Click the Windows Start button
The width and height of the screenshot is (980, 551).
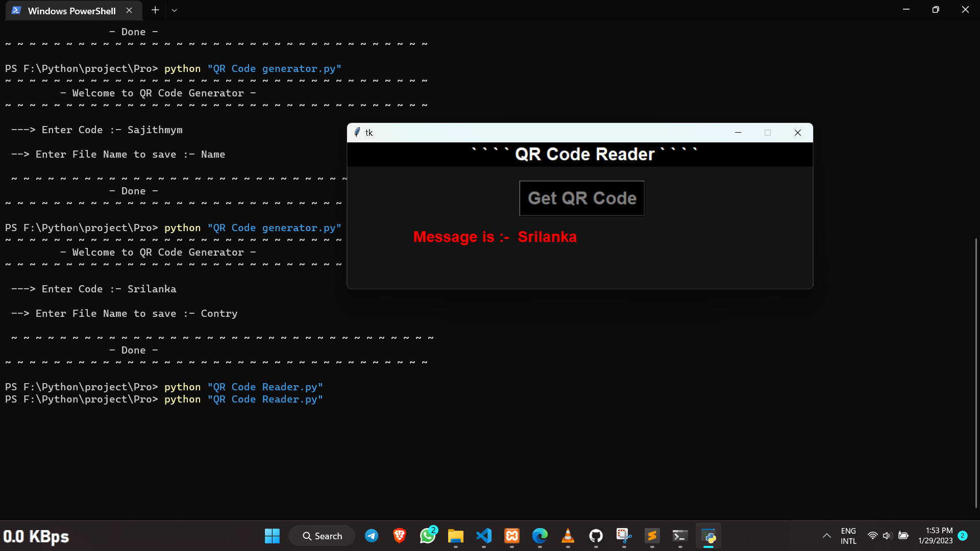(272, 536)
